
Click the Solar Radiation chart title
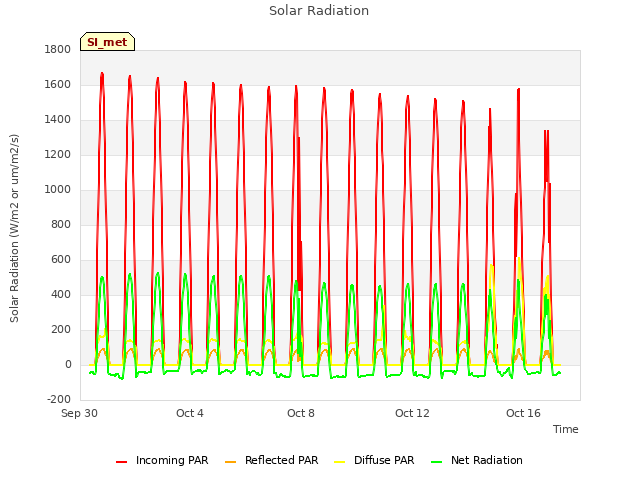319,11
